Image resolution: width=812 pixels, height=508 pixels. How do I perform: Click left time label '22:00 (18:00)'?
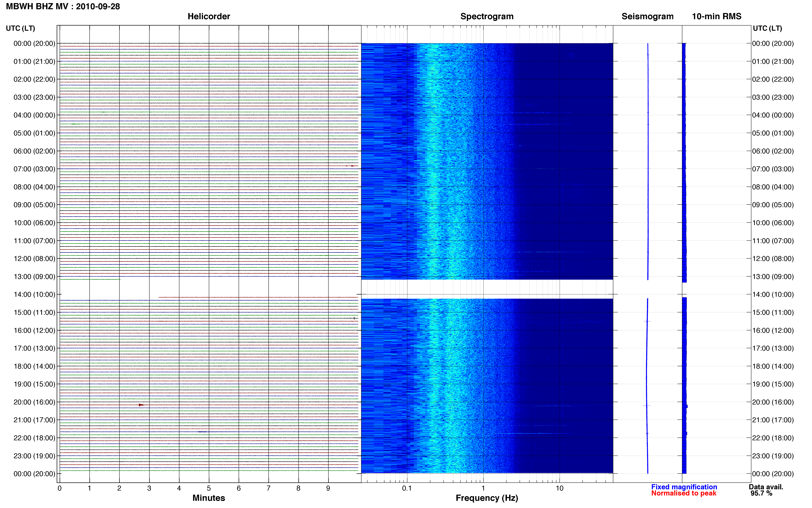(34, 438)
